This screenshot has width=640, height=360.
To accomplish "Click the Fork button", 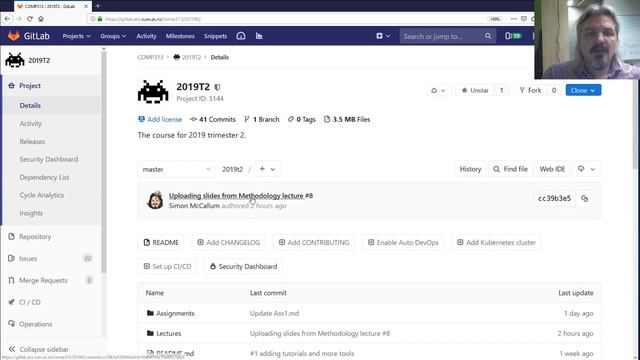I will point(530,90).
